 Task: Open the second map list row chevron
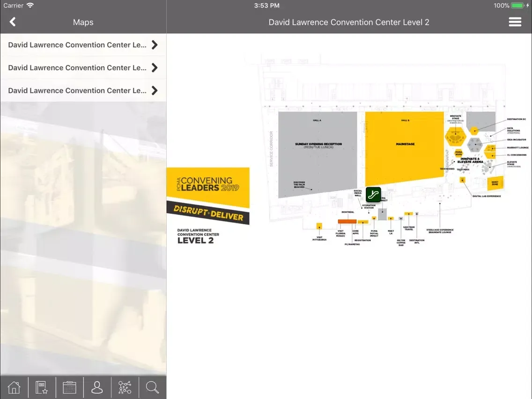click(155, 68)
